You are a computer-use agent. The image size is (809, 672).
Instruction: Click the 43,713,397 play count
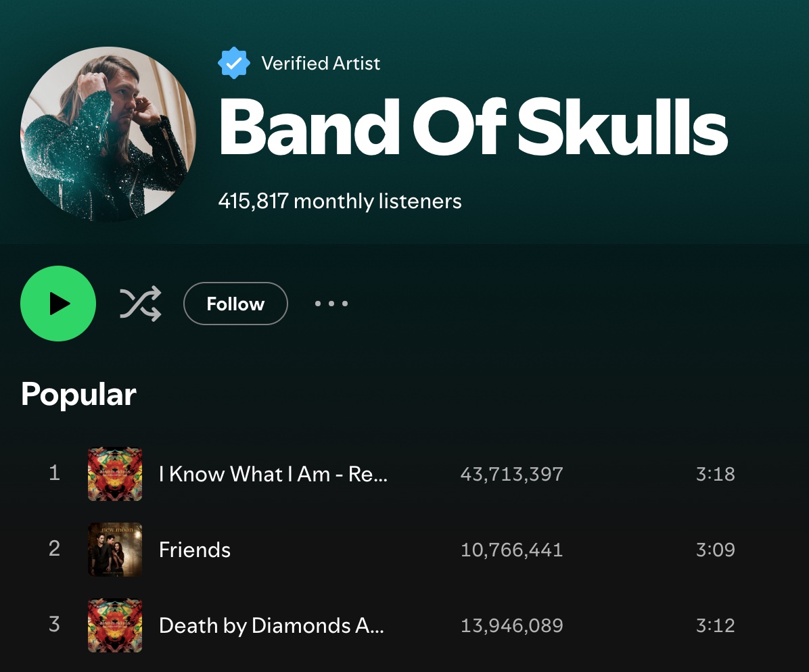511,474
